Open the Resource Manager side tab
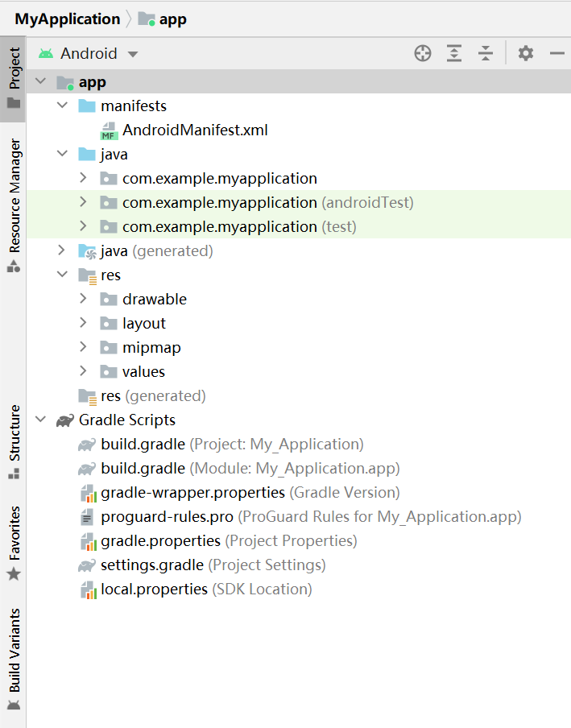571x728 pixels. pyautogui.click(x=14, y=205)
